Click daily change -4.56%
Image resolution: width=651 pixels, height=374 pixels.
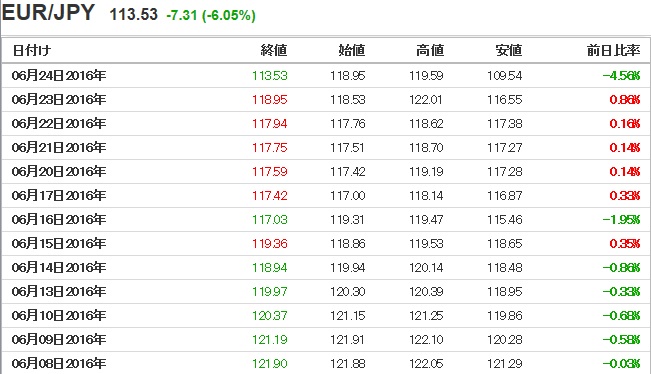pos(622,76)
